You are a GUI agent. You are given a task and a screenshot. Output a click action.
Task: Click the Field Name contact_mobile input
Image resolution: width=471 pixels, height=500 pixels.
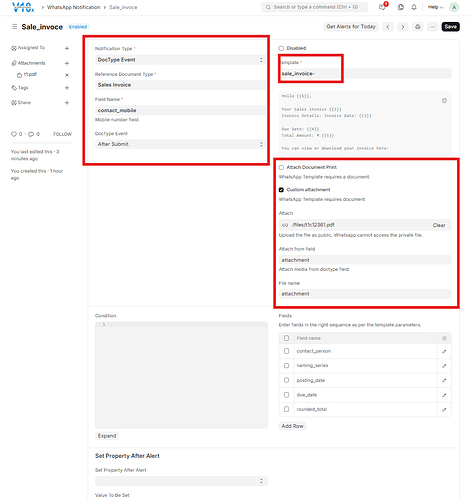pos(180,110)
